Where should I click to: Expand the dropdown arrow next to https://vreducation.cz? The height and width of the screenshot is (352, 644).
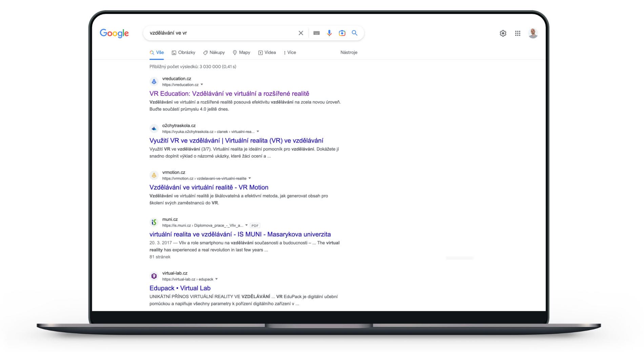(202, 84)
